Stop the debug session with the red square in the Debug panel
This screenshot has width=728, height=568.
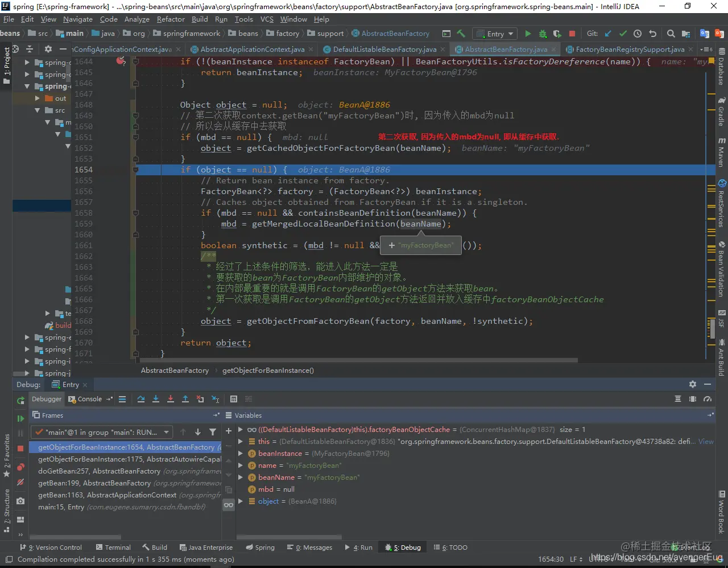tap(20, 448)
